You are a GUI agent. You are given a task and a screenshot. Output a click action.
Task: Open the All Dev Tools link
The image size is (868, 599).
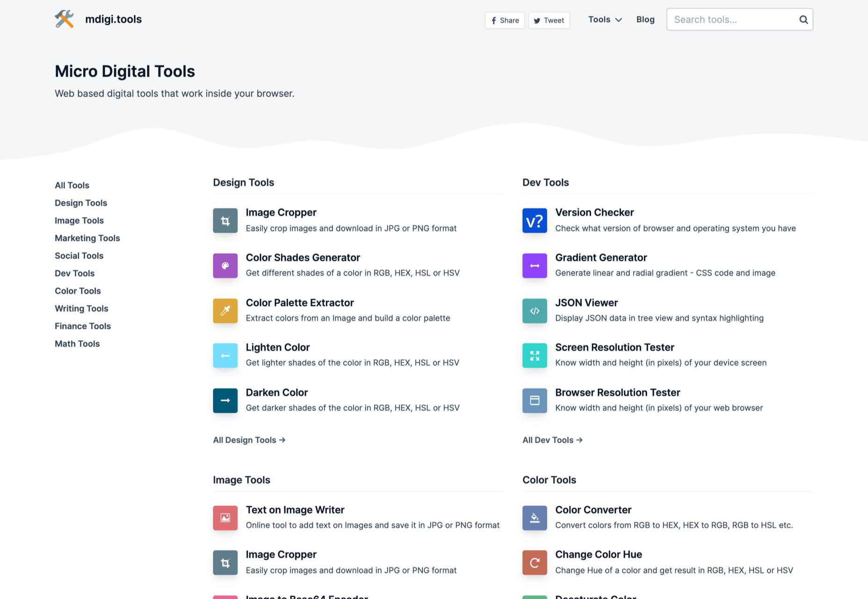point(552,440)
